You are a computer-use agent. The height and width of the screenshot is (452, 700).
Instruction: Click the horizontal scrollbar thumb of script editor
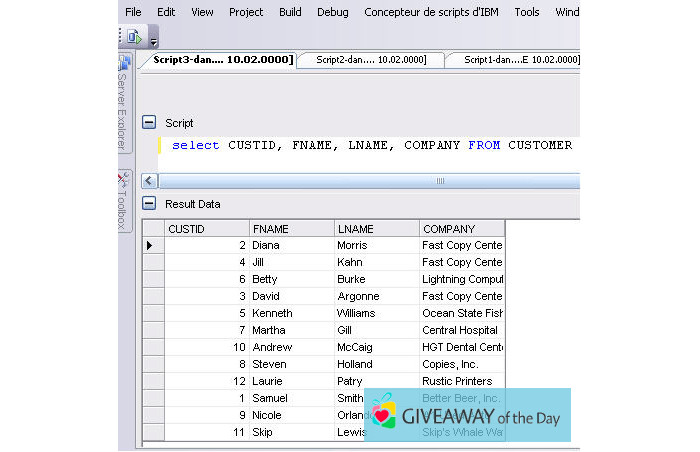point(438,181)
